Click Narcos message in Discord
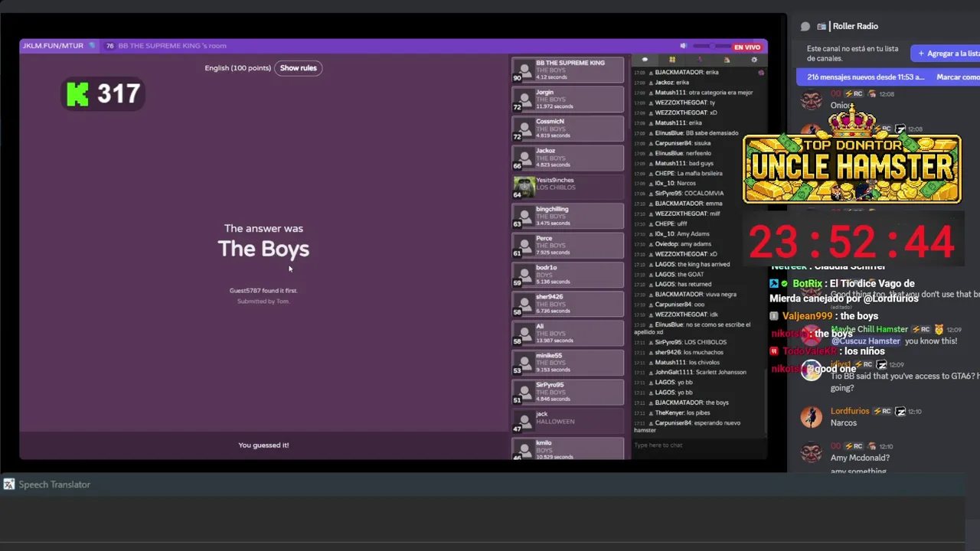This screenshot has height=551, width=980. click(x=844, y=423)
